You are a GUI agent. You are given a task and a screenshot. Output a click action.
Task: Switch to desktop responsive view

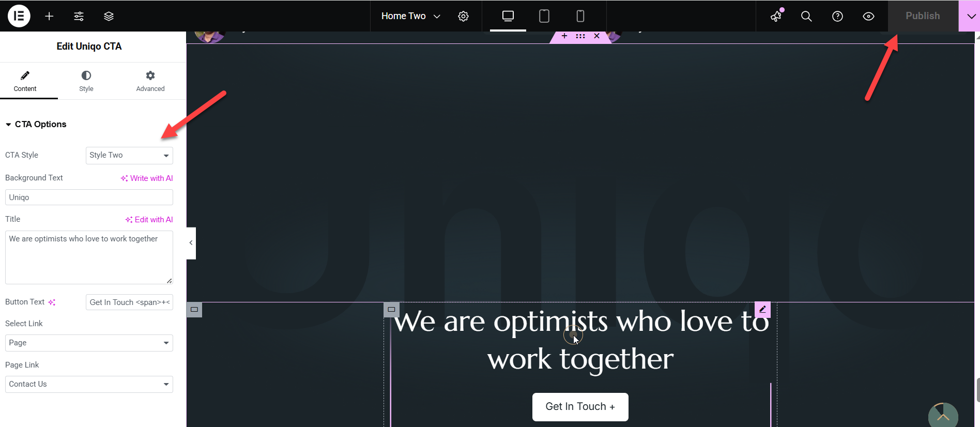(508, 16)
